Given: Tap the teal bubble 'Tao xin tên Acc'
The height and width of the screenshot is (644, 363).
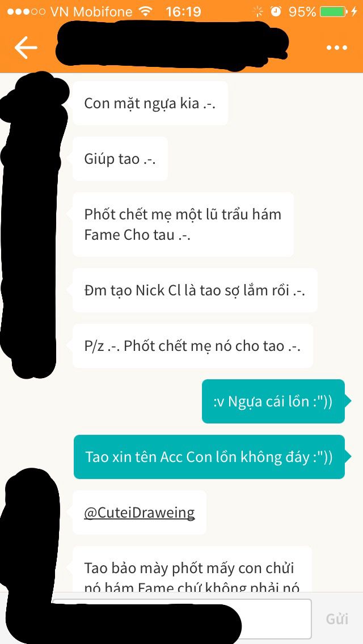Looking at the screenshot, I should (x=209, y=457).
